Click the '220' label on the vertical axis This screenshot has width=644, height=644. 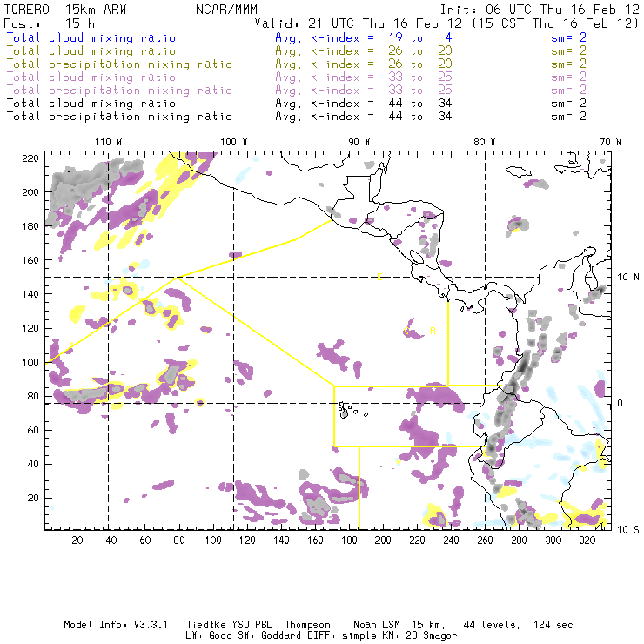pyautogui.click(x=30, y=158)
